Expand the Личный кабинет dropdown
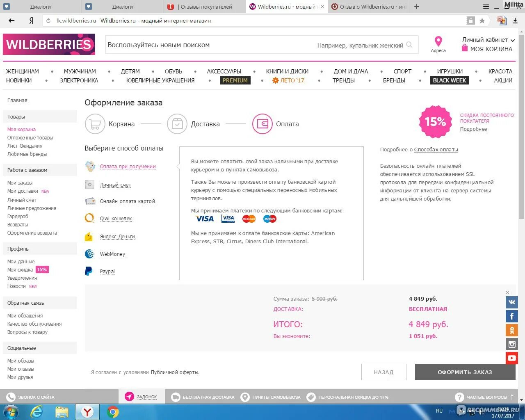525x420 pixels. (x=488, y=40)
